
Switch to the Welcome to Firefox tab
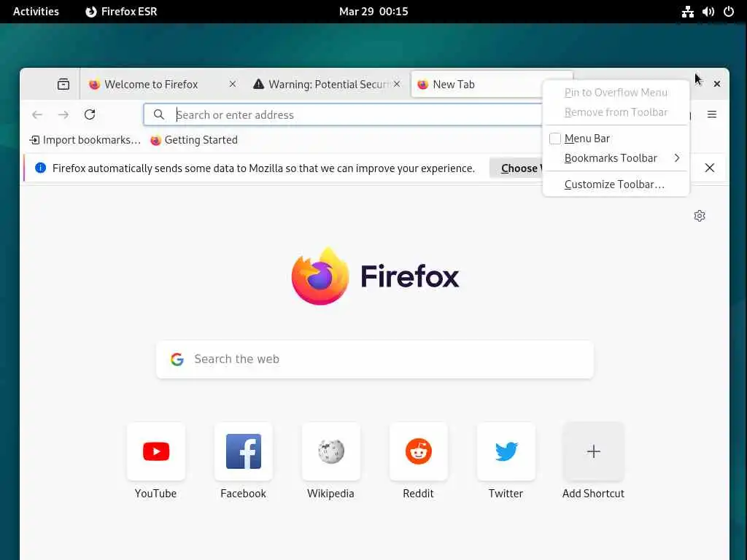click(163, 85)
